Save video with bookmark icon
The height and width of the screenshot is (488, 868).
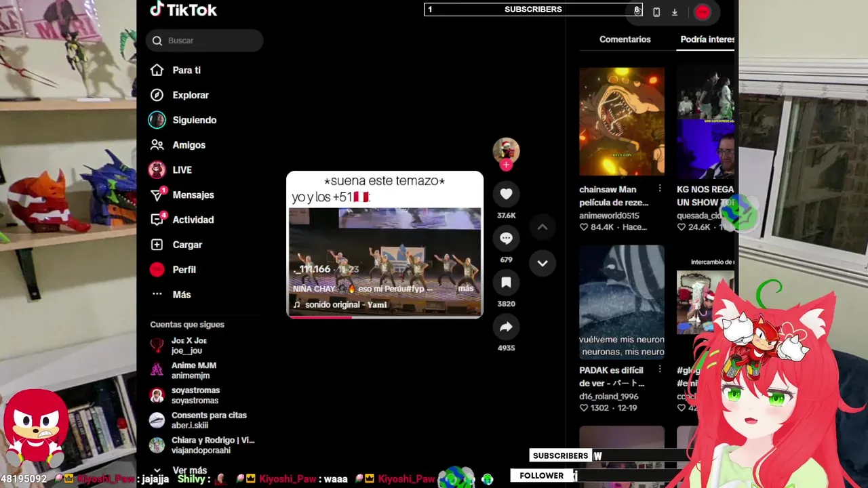(506, 283)
